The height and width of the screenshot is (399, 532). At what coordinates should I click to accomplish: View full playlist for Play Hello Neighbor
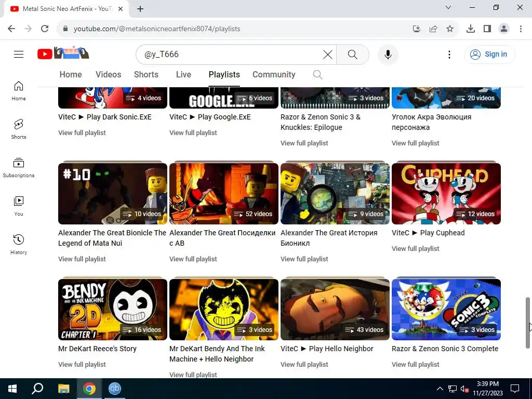304,364
